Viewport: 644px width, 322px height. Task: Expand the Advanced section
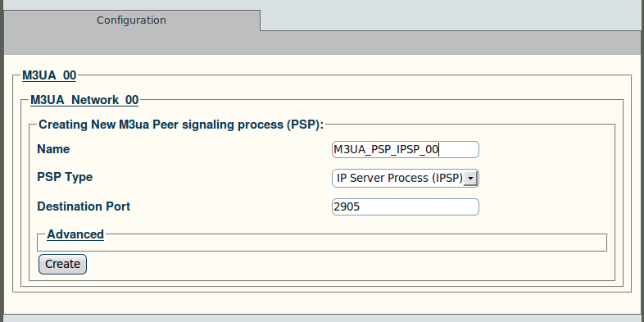point(75,234)
